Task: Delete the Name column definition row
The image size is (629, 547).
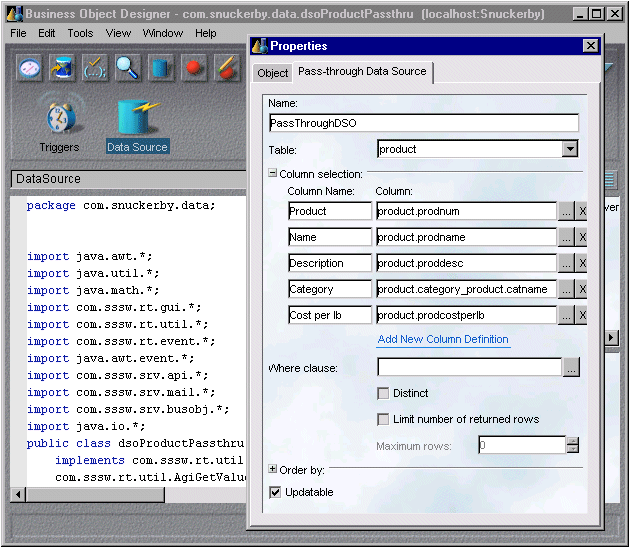Action: click(x=582, y=237)
